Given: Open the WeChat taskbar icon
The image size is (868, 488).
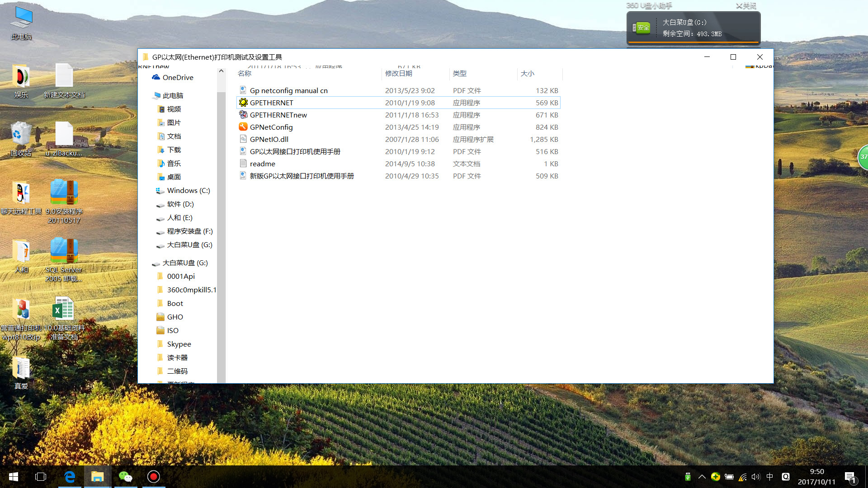Looking at the screenshot, I should click(x=125, y=477).
